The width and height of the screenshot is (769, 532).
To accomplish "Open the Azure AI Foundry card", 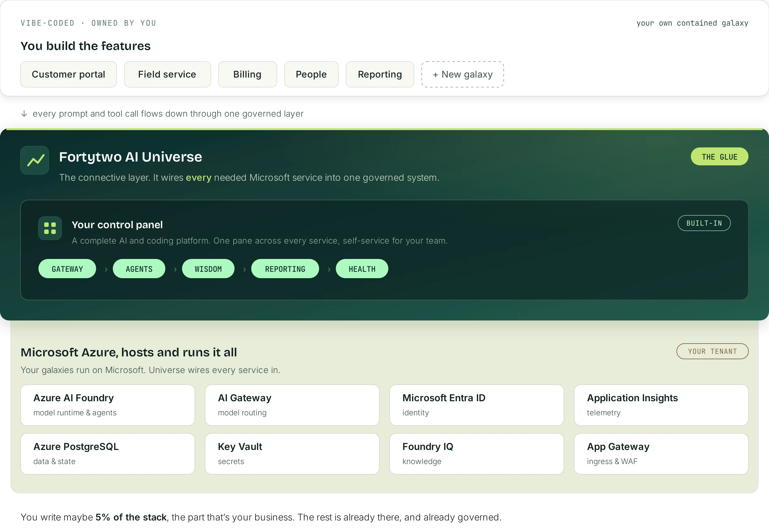I will [x=108, y=405].
